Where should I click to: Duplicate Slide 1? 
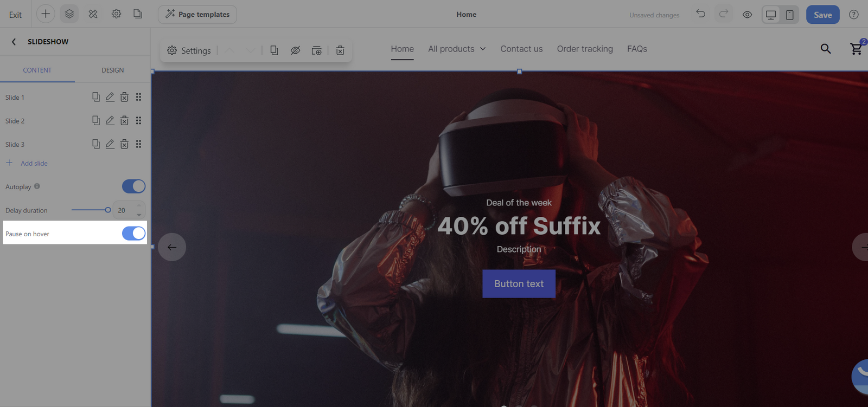tap(96, 97)
